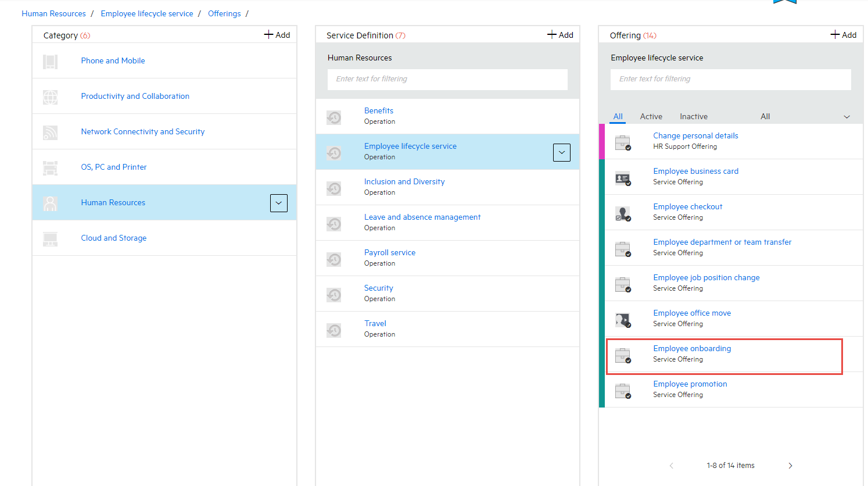Expand the Human Resources category chevron
868x486 pixels.
pos(279,203)
